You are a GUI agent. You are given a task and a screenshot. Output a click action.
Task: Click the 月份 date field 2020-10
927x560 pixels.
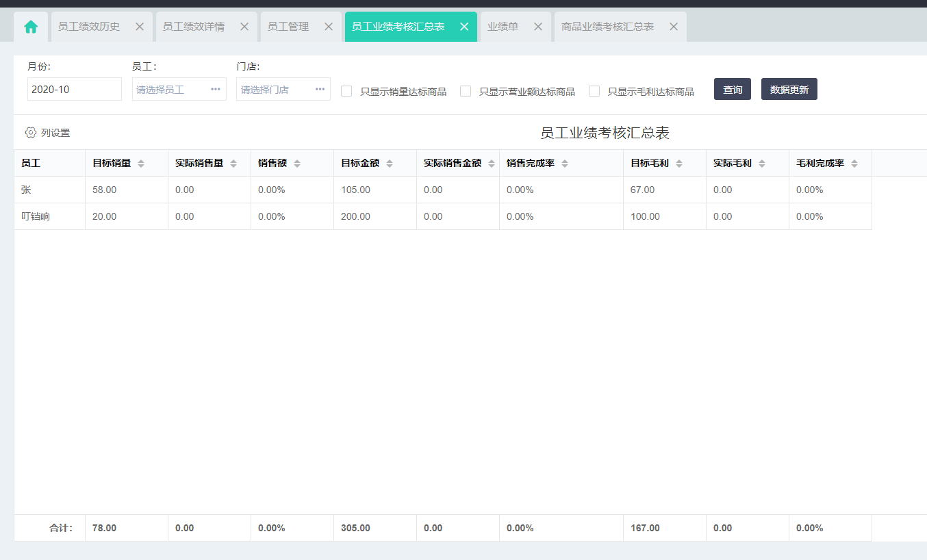(x=75, y=89)
